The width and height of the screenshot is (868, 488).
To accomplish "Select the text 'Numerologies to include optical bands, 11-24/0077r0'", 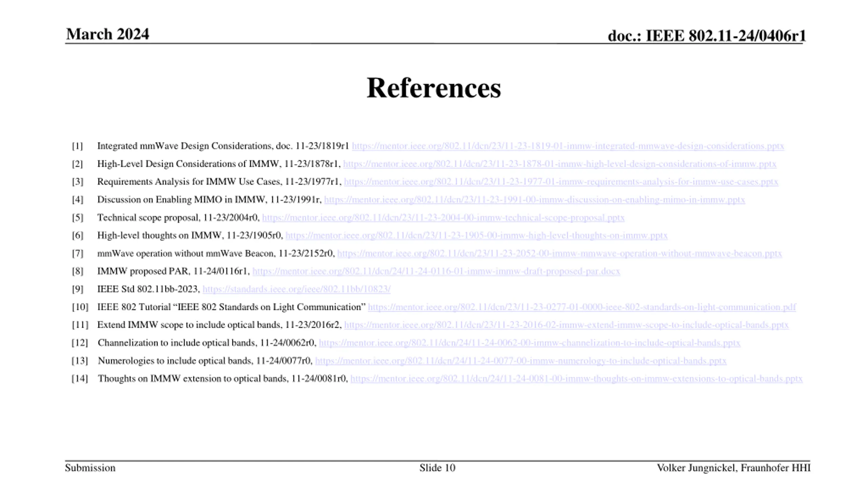I will click(204, 361).
